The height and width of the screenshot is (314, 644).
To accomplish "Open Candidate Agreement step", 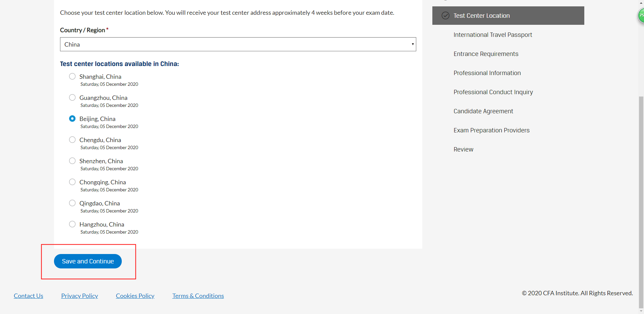I will 483,111.
